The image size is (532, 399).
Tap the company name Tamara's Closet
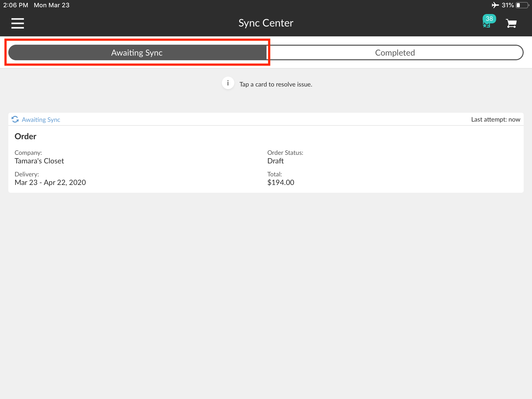[39, 161]
